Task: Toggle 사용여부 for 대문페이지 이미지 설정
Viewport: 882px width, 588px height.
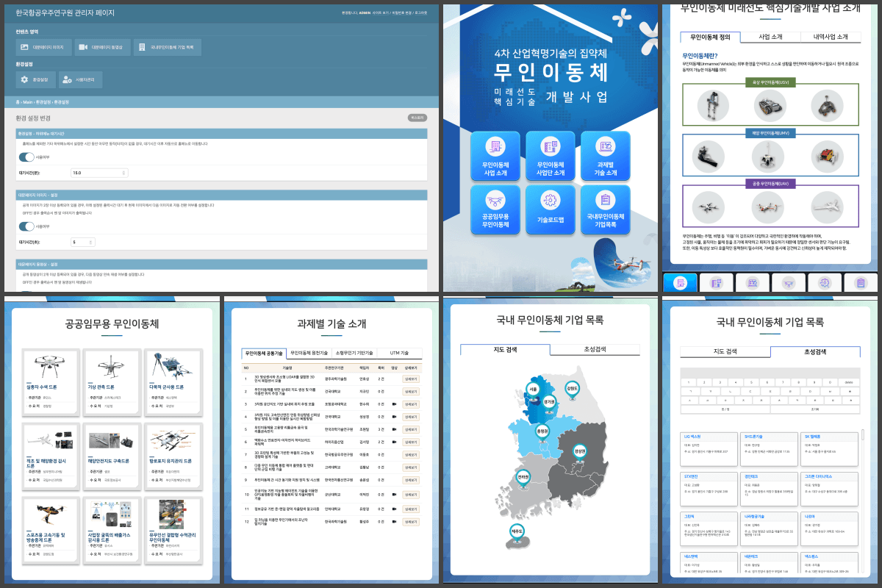Action: coord(26,226)
